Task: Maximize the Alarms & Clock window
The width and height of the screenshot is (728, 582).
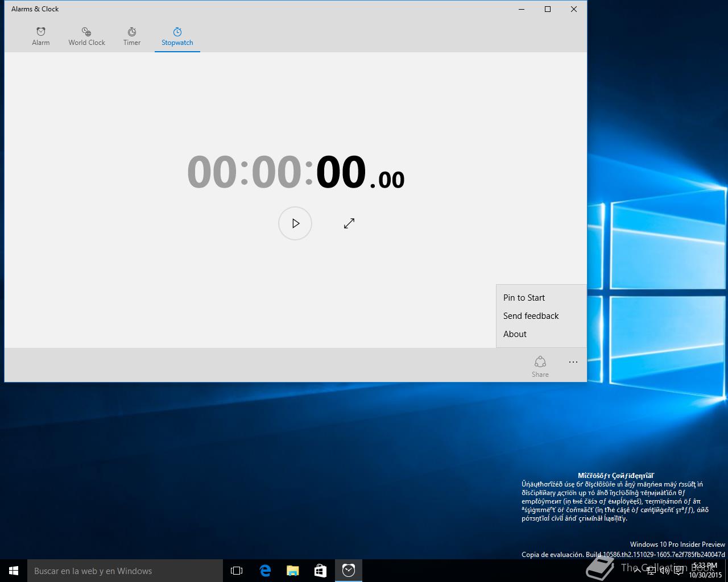Action: tap(548, 9)
